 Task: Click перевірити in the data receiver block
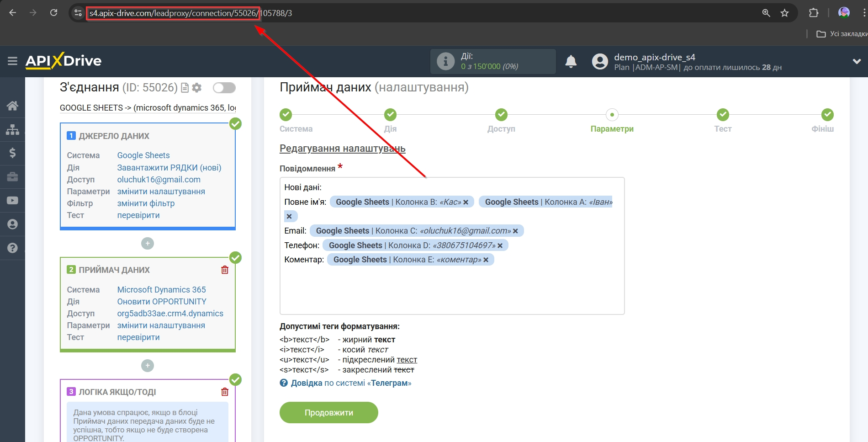[x=138, y=337]
